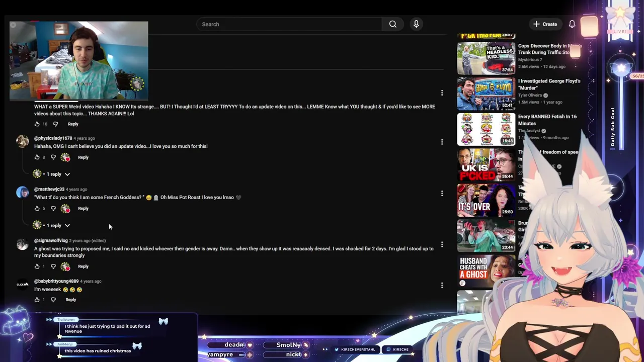Open @sigmawolfvlog channel link
The image size is (644, 362).
click(51, 240)
